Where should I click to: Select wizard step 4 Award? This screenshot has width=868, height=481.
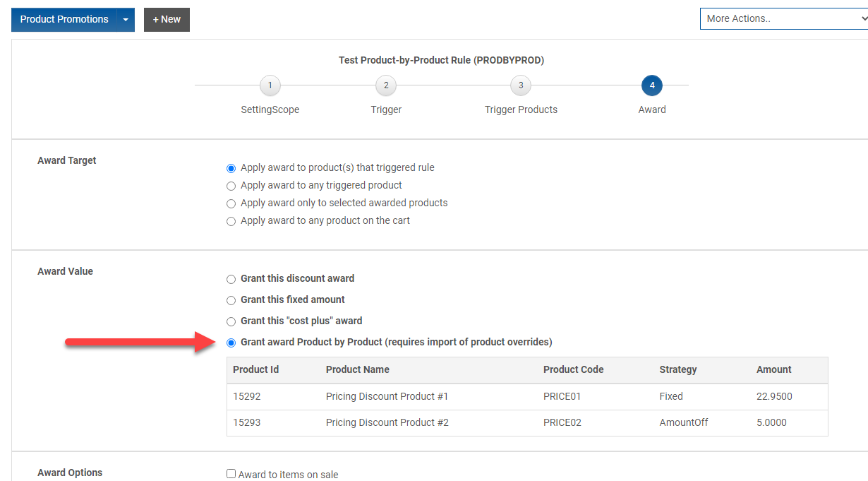pyautogui.click(x=652, y=85)
